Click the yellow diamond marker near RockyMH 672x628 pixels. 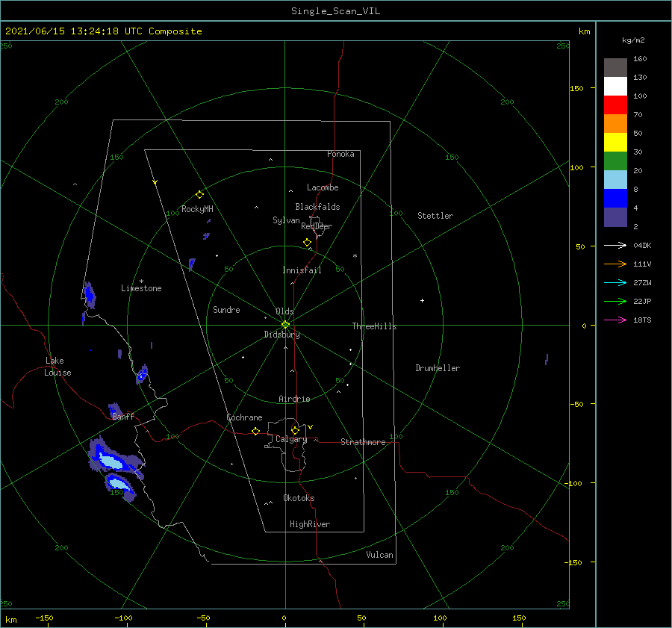[199, 195]
